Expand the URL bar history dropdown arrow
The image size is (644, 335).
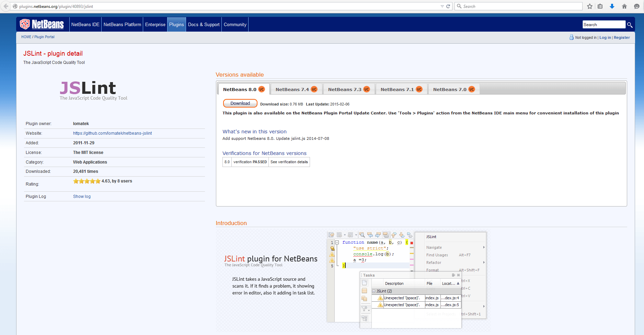(442, 6)
